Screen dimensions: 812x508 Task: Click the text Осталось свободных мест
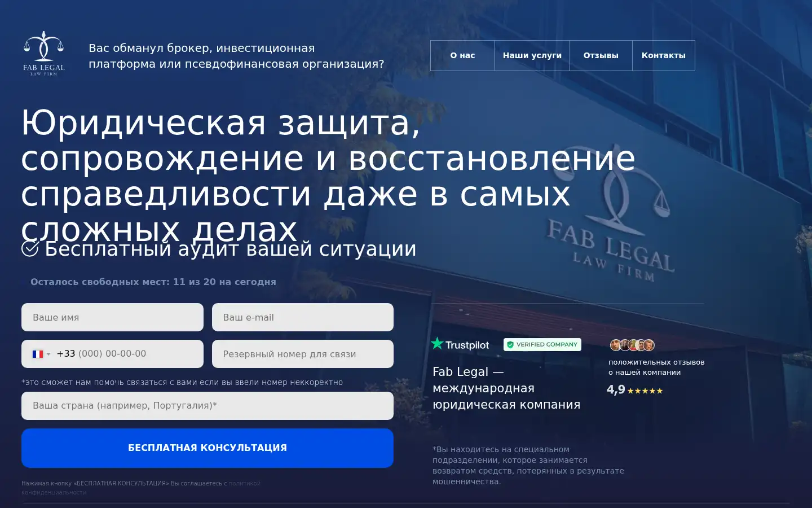point(153,282)
